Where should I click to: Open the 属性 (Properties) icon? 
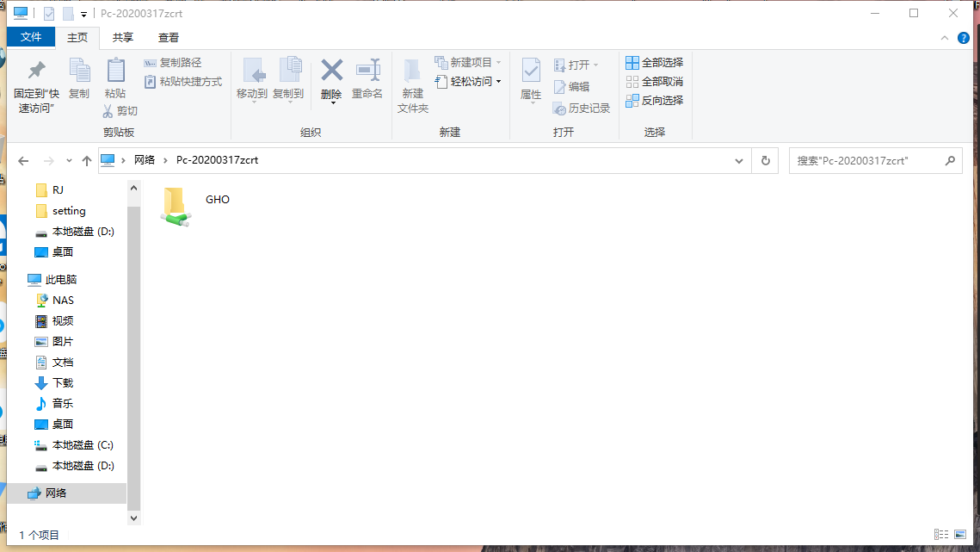tap(530, 82)
